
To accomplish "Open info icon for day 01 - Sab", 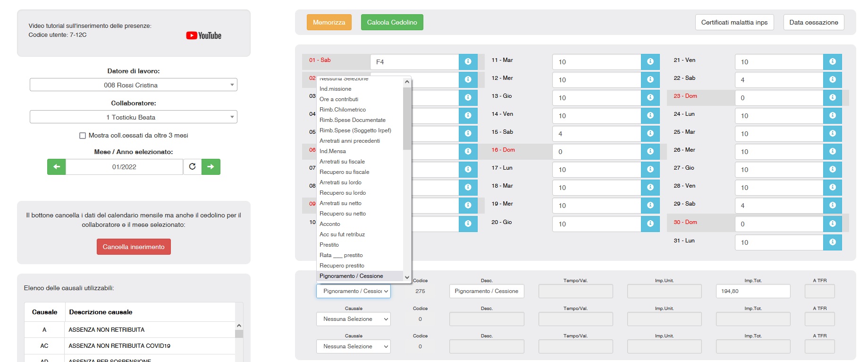I will coord(468,62).
